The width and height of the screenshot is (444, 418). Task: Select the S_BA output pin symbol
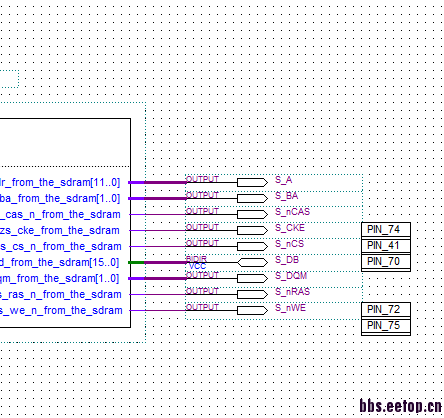click(252, 198)
